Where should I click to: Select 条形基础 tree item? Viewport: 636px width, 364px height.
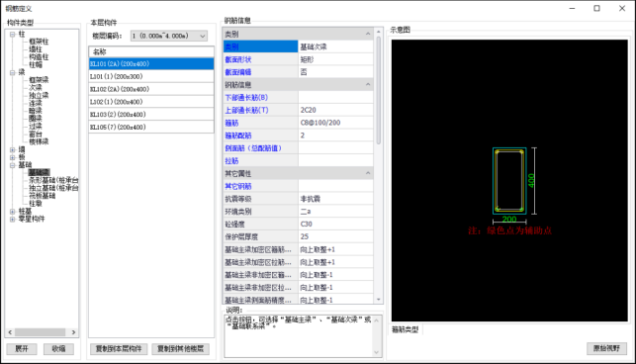[x=53, y=180]
